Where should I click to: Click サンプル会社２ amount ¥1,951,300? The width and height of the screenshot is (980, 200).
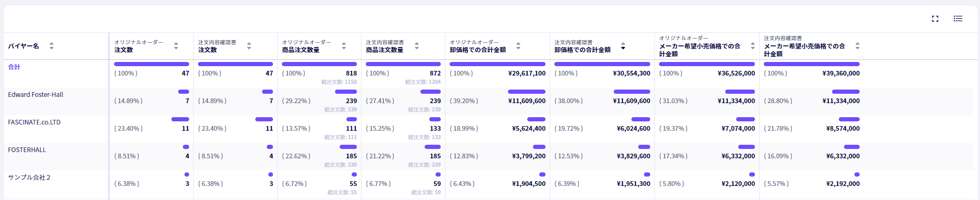tap(634, 184)
